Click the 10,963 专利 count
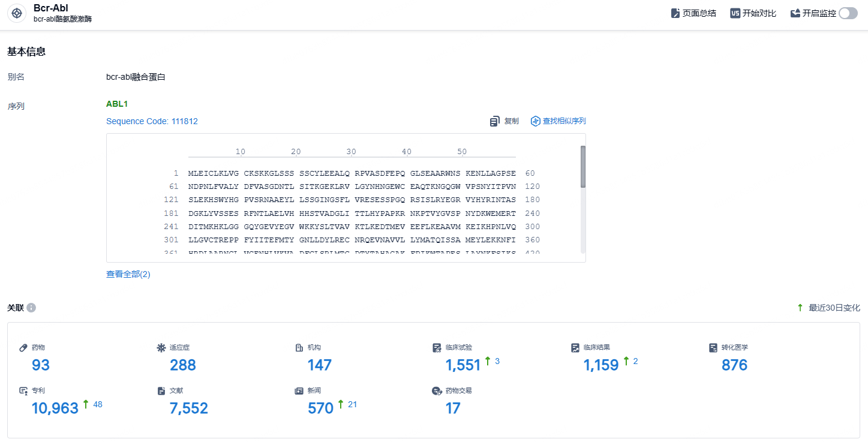The image size is (868, 442). click(x=55, y=408)
